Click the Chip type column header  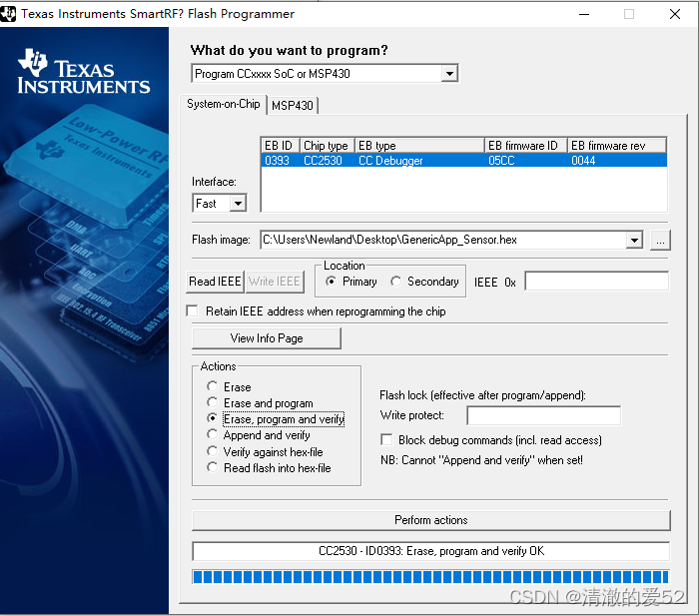(328, 146)
